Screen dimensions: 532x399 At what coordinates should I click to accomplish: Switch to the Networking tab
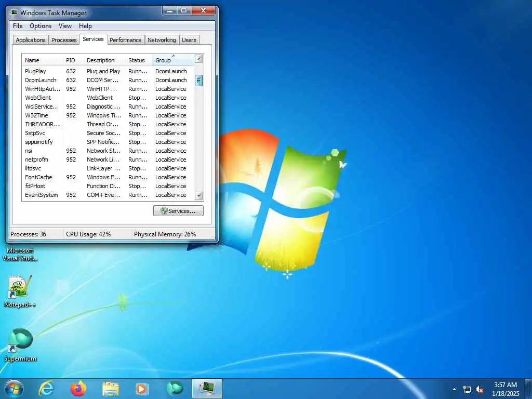tap(162, 40)
